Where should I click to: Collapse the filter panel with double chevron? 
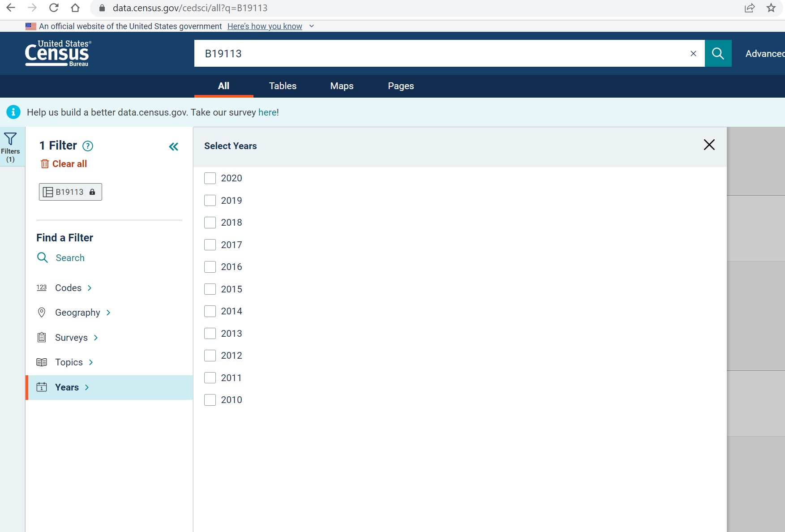pos(174,146)
